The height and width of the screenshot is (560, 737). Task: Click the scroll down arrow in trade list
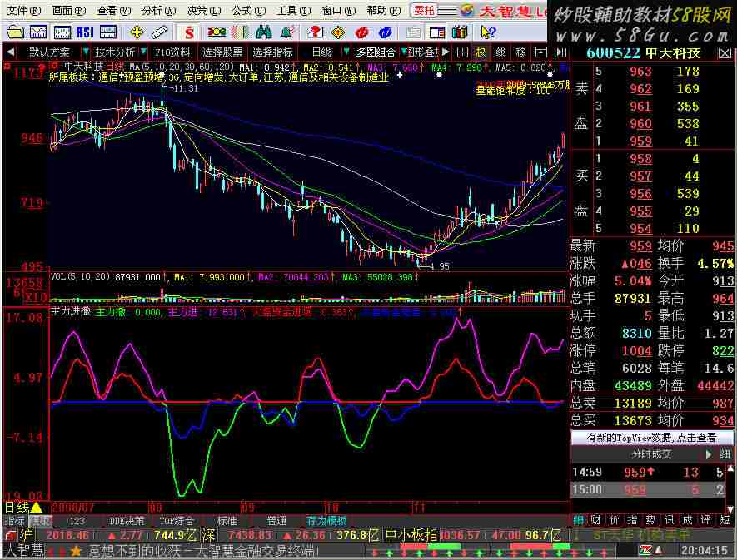pos(730,508)
